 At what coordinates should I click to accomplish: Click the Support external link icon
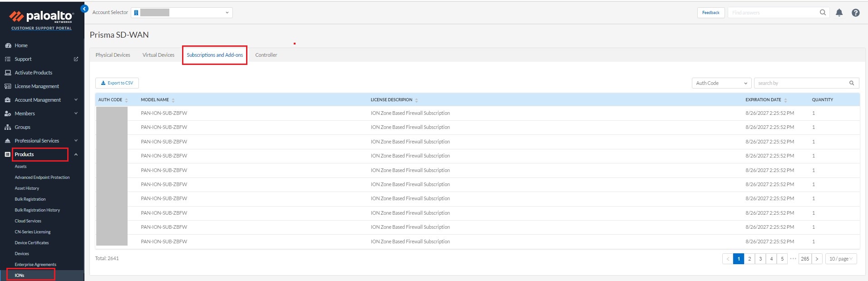pyautogui.click(x=76, y=59)
